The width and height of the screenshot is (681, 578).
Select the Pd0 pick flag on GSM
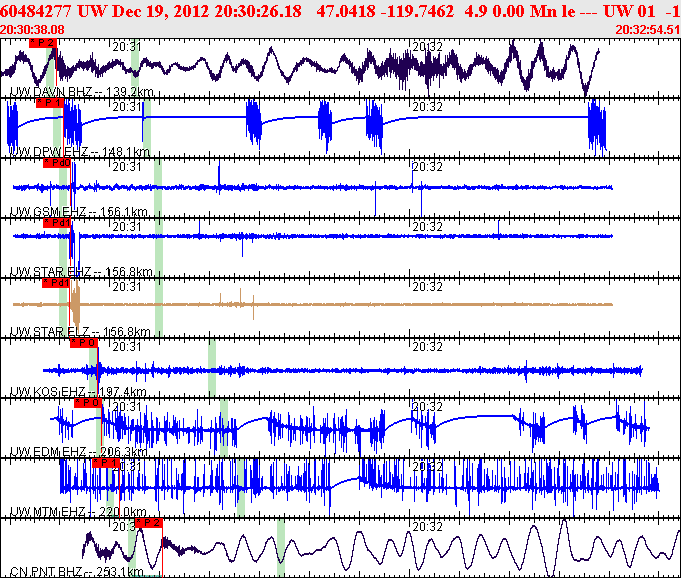57,163
